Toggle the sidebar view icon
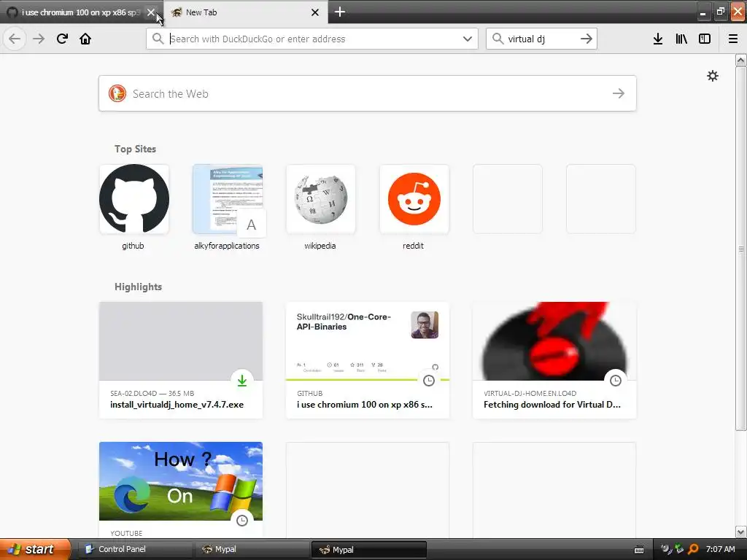The image size is (747, 560). click(705, 39)
